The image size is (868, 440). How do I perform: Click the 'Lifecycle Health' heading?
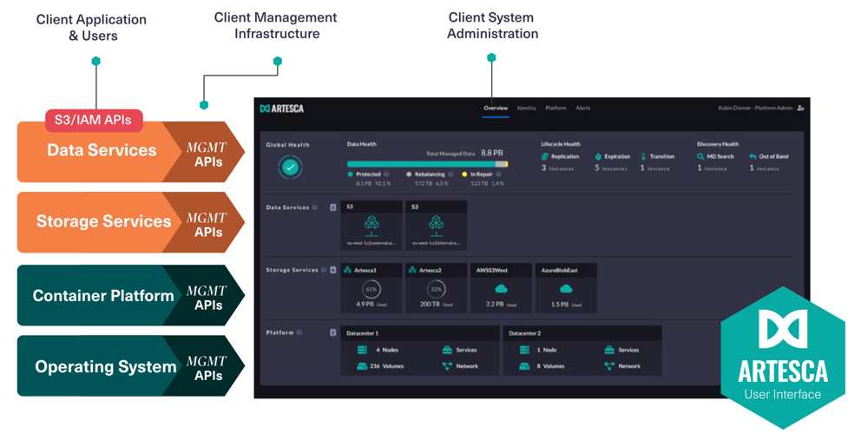pyautogui.click(x=560, y=144)
